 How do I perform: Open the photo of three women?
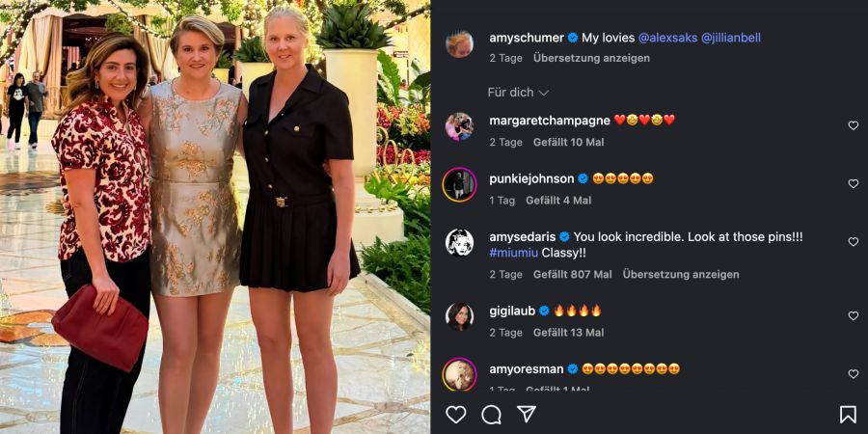pos(215,217)
